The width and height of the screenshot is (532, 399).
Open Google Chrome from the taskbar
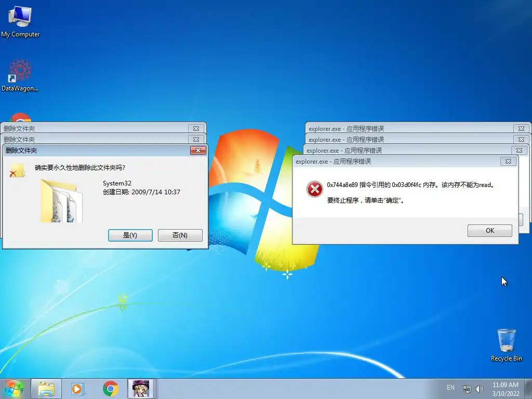tap(110, 389)
